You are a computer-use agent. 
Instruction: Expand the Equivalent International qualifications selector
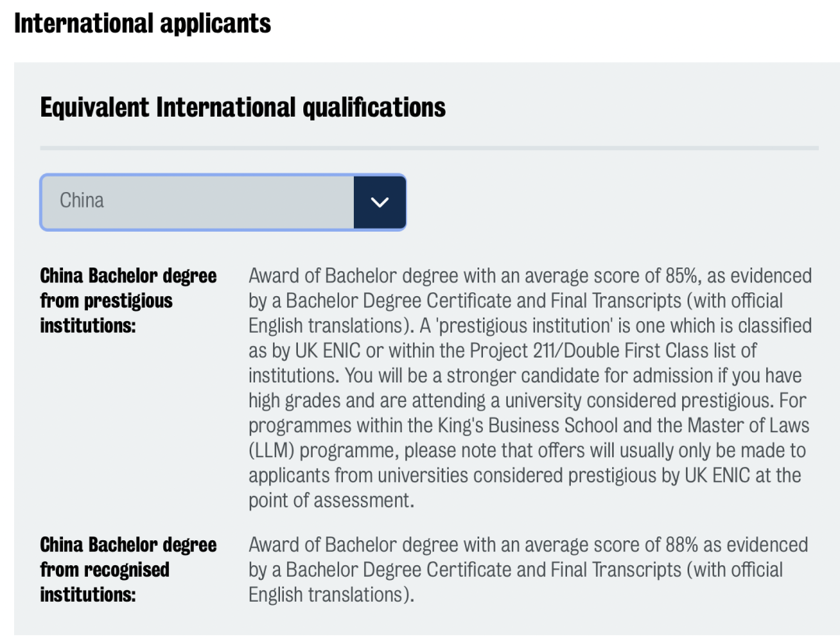click(223, 201)
